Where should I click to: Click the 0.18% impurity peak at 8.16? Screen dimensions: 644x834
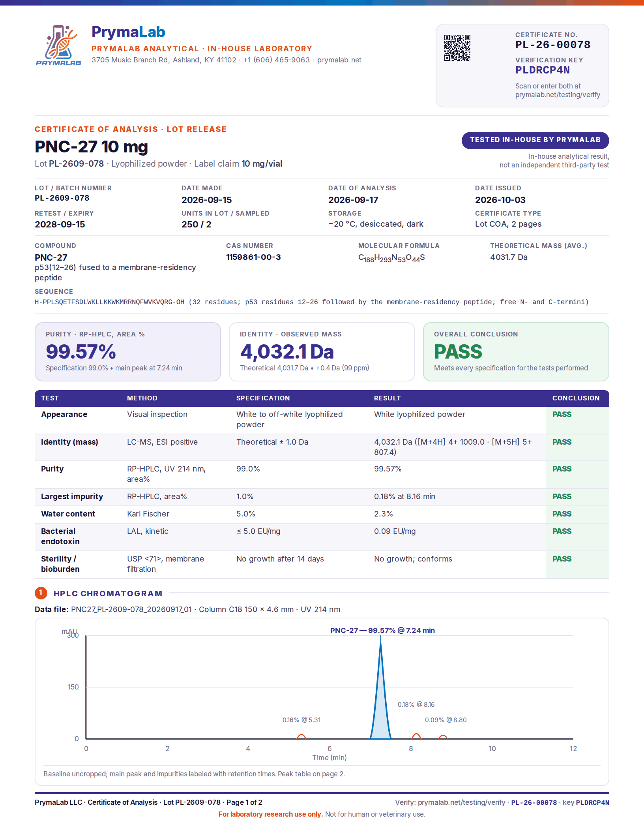(x=416, y=736)
